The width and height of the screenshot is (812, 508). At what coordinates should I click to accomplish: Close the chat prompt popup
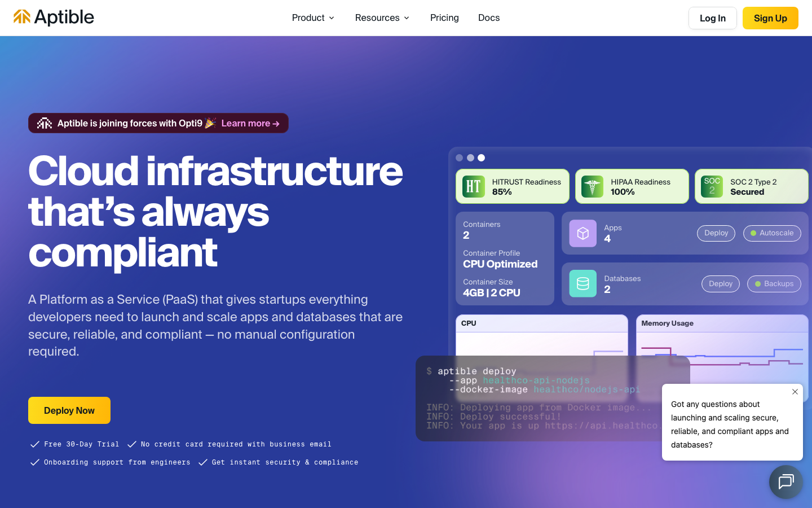(795, 392)
